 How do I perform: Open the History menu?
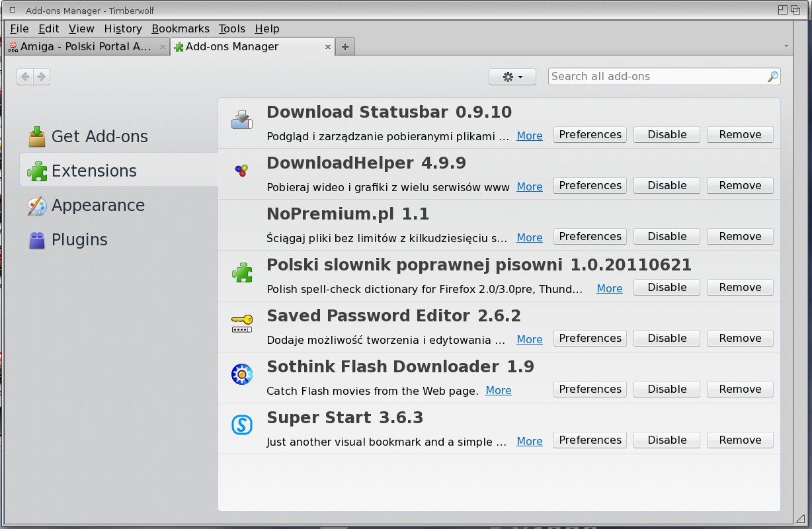click(x=123, y=28)
